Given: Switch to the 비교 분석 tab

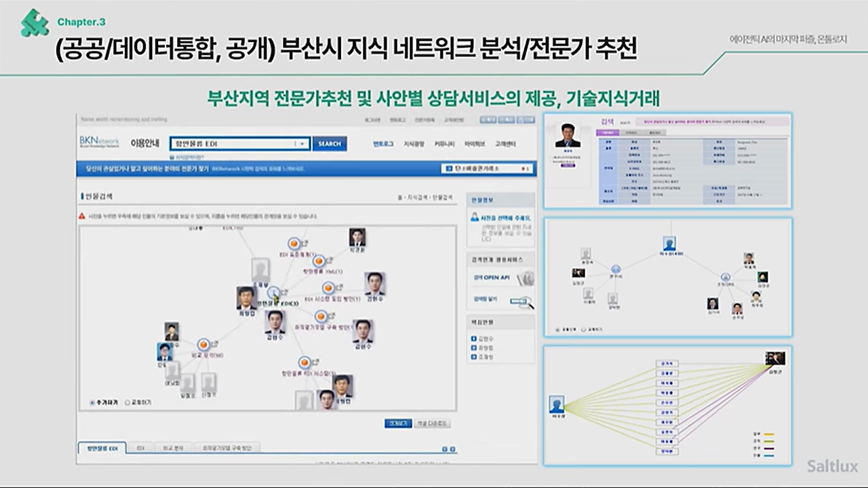Looking at the screenshot, I should click(175, 447).
